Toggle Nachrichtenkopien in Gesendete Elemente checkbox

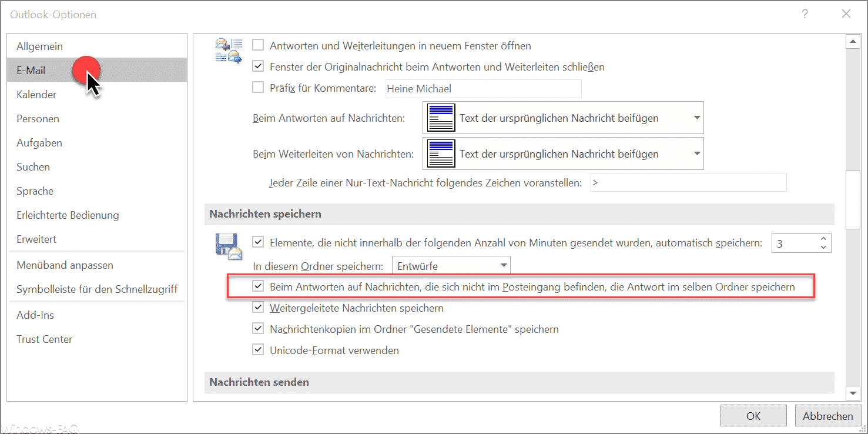pyautogui.click(x=258, y=329)
